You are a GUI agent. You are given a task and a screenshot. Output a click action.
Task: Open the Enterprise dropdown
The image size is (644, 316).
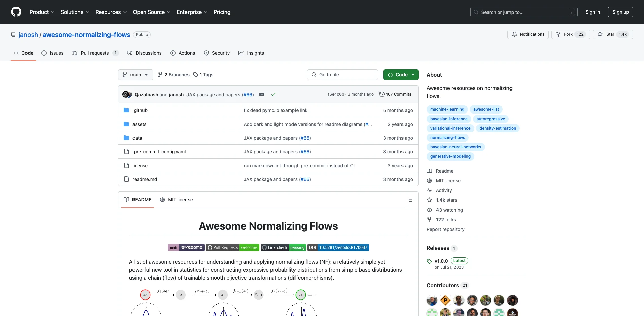192,12
